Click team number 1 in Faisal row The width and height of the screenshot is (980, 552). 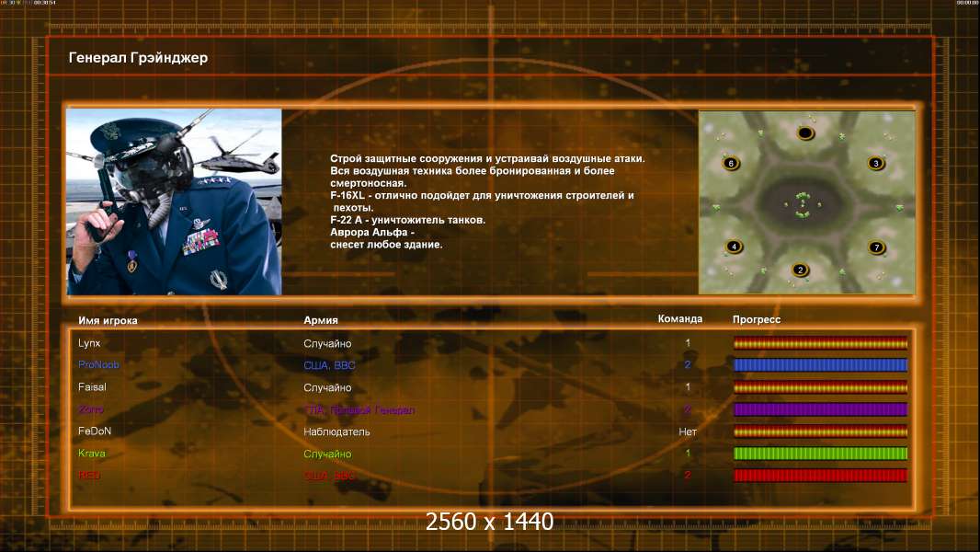pyautogui.click(x=688, y=387)
